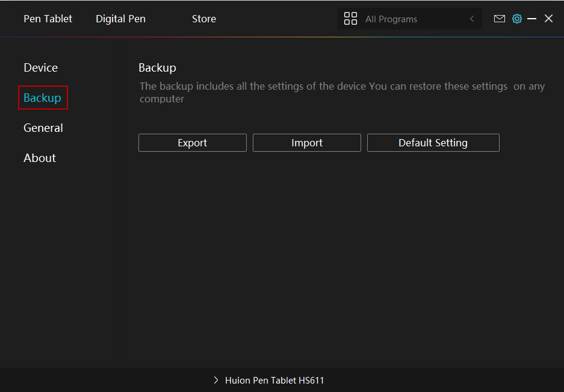Select Device in the sidebar

tap(40, 67)
